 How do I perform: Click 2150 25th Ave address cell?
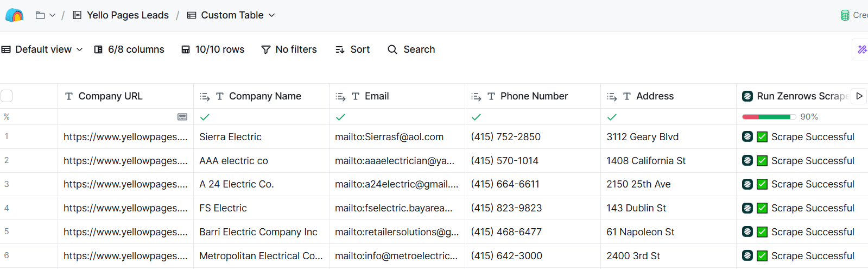[668, 184]
